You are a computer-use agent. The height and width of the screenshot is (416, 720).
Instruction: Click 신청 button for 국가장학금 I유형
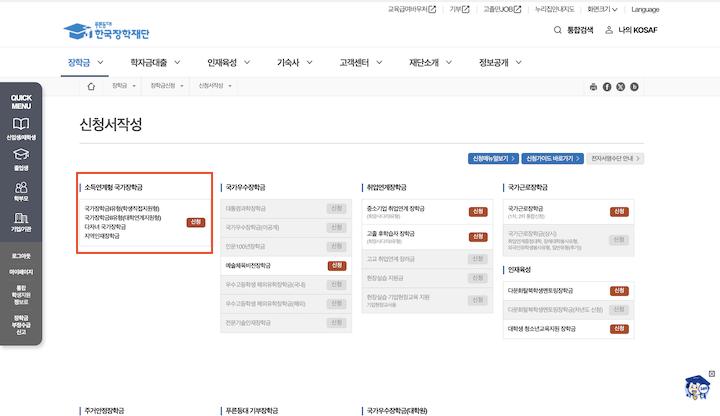tap(196, 222)
